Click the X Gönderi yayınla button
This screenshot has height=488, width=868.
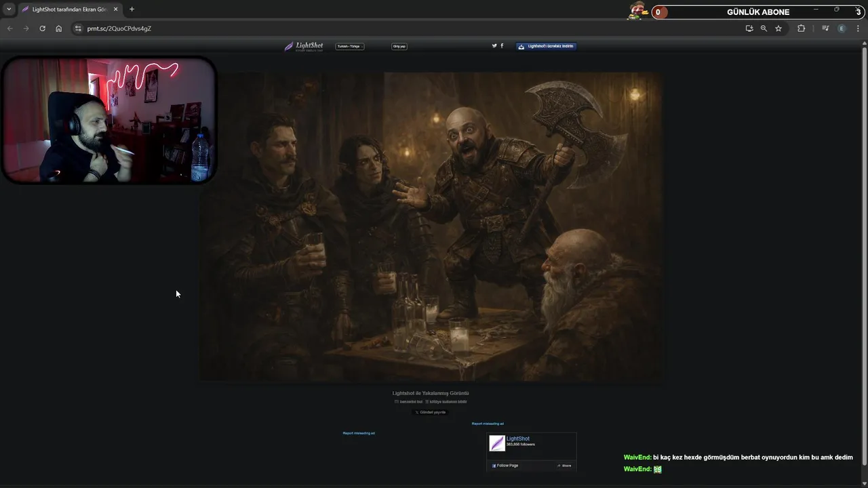pyautogui.click(x=431, y=412)
